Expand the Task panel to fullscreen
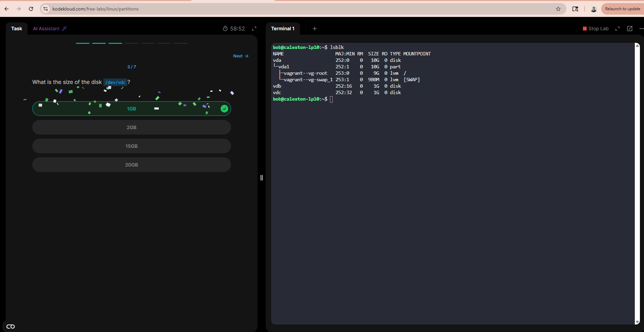644x332 pixels. (254, 29)
